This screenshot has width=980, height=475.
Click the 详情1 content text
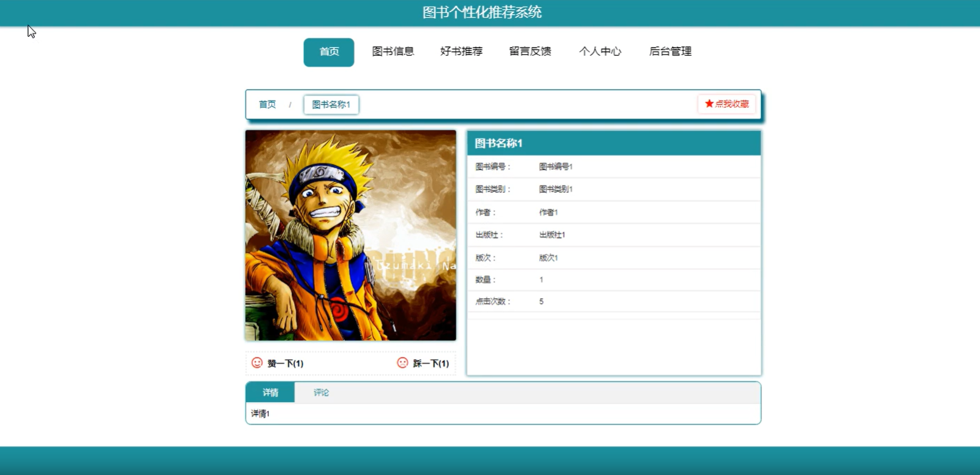pyautogui.click(x=260, y=414)
